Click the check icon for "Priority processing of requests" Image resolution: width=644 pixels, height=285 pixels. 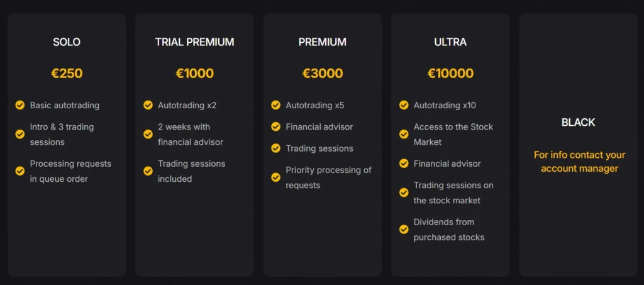275,177
